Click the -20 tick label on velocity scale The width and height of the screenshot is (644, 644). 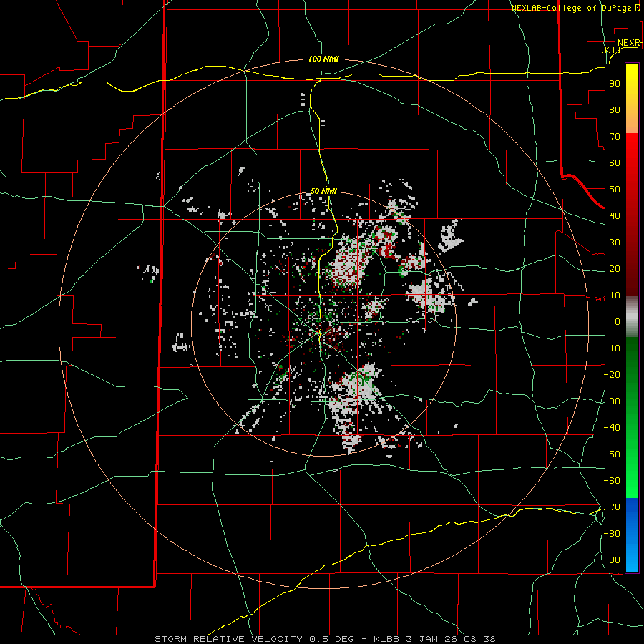tap(612, 375)
